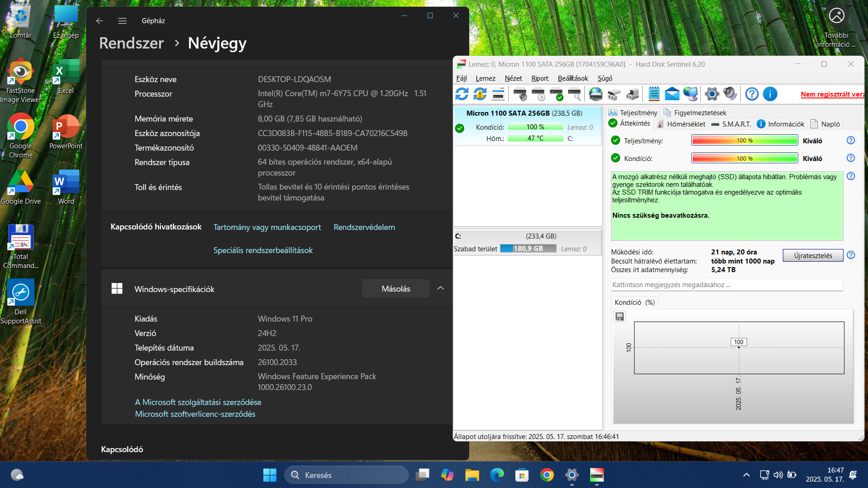
Task: Click the blue Refresh icon in Hard Disk Sentinel toolbar
Action: point(462,94)
